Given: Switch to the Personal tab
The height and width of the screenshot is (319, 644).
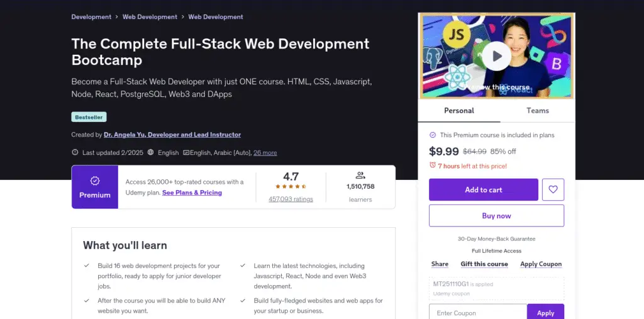Looking at the screenshot, I should pos(459,111).
